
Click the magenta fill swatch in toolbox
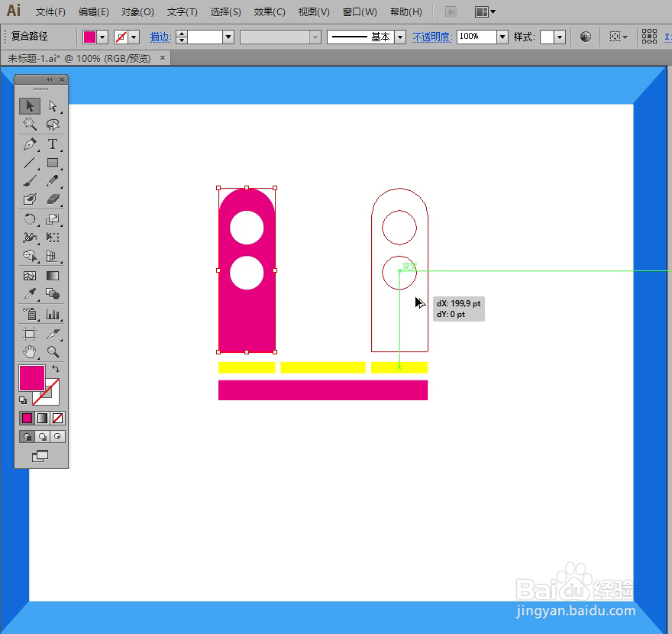pyautogui.click(x=32, y=377)
